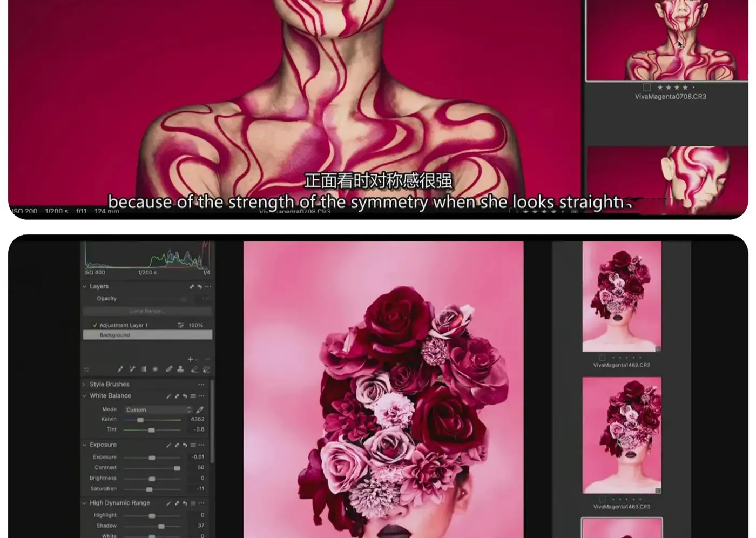
Task: Click the Kelvin slider handle
Action: pyautogui.click(x=140, y=420)
